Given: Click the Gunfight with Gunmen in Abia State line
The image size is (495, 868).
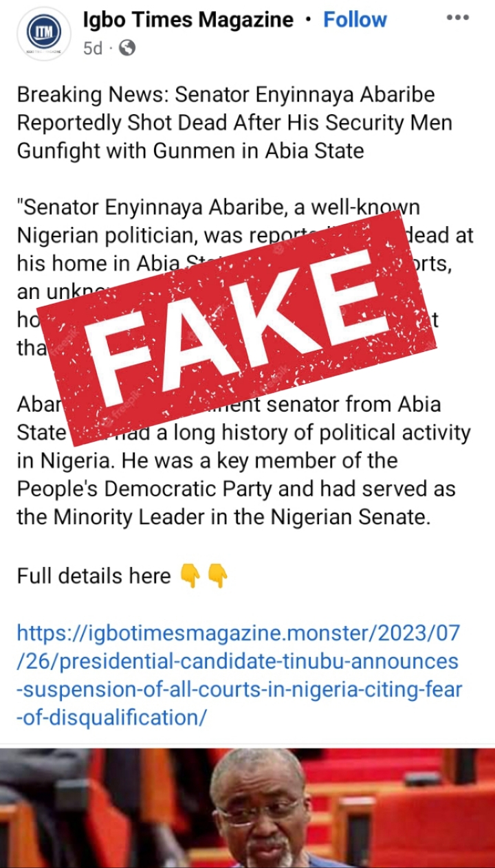Looking at the screenshot, I should (x=189, y=151).
